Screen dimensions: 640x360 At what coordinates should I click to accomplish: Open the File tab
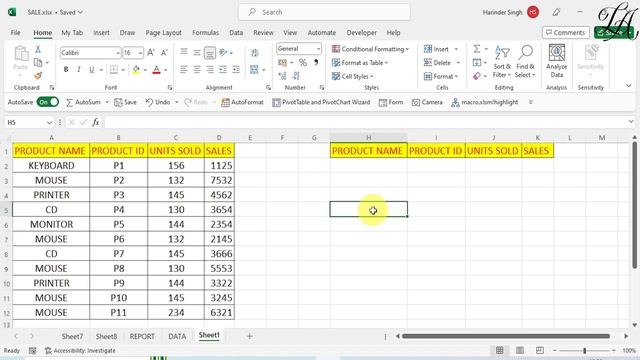tap(16, 33)
